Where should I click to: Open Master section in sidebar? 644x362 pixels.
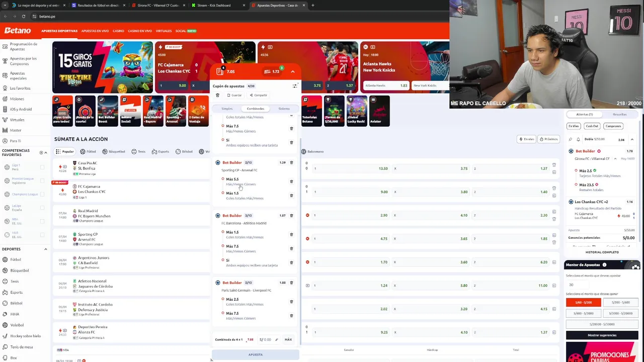15,130
